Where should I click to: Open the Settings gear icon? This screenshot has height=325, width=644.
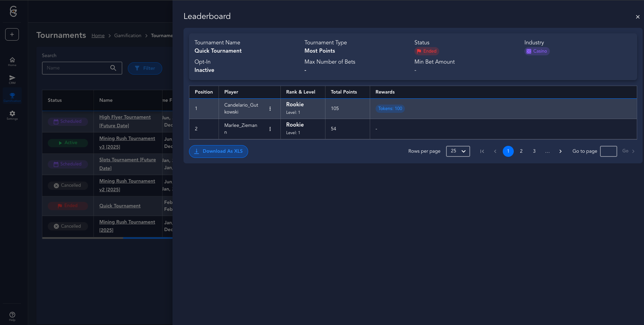coord(12,115)
